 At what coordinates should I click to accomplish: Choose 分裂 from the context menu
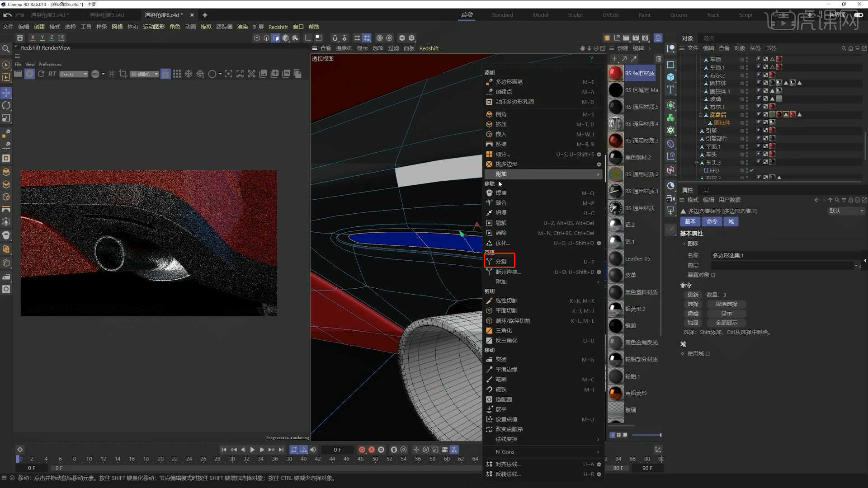click(501, 261)
